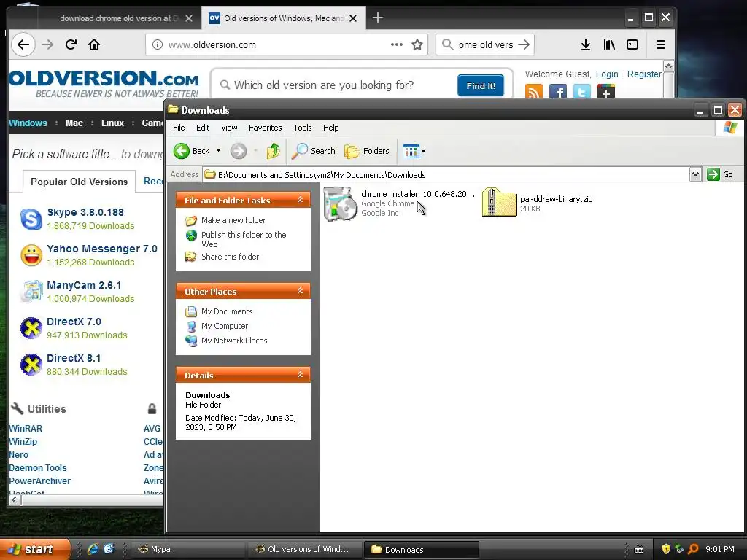Collapse the Other Places panel
Image resolution: width=747 pixels, height=560 pixels.
[300, 290]
